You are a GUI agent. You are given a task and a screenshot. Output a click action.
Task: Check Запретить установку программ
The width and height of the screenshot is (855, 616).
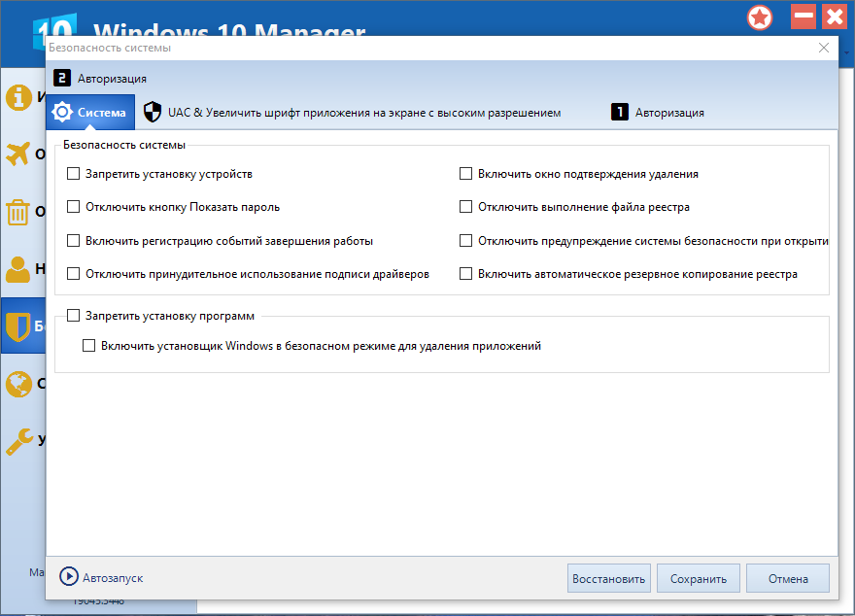pyautogui.click(x=73, y=315)
